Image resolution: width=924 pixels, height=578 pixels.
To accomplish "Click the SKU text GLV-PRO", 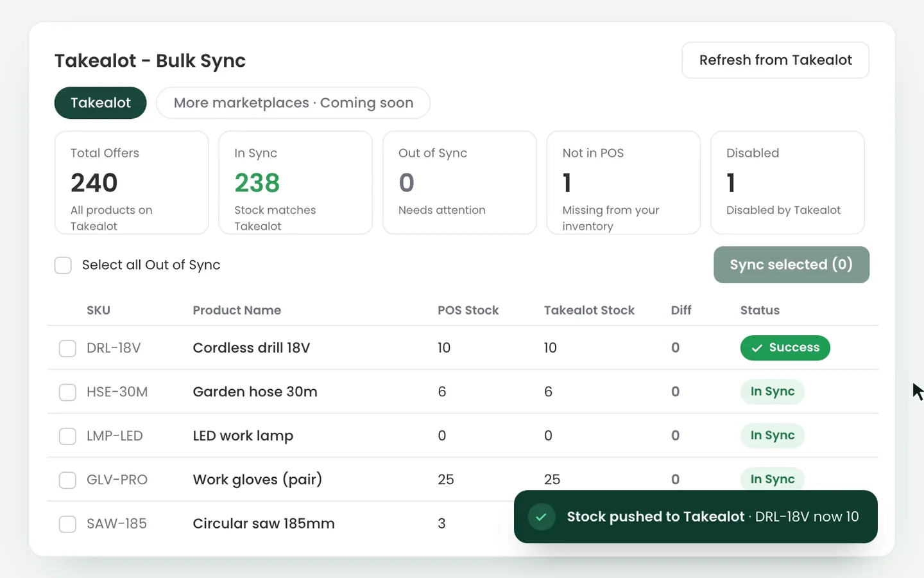I will coord(117,480).
